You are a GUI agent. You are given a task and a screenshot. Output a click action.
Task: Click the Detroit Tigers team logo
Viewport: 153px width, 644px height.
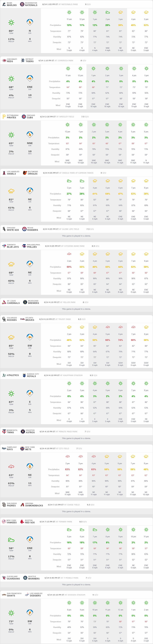23,60
